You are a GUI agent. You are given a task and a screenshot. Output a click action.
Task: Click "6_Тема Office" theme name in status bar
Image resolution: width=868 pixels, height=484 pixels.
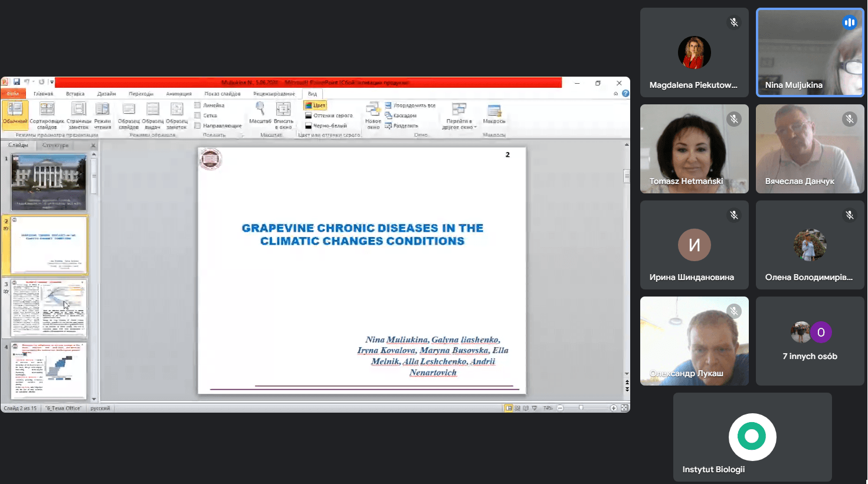(63, 408)
